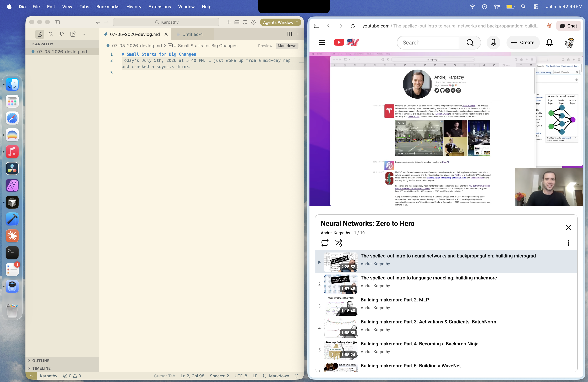The image size is (588, 382).
Task: Toggle the editor primary sidebar button
Action: 57,22
